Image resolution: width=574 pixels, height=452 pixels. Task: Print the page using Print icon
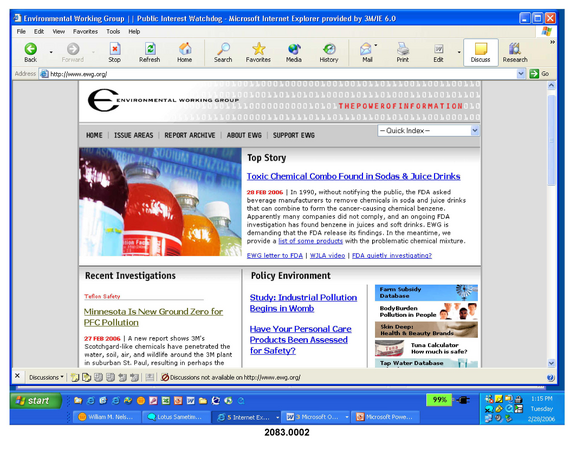coord(403,52)
